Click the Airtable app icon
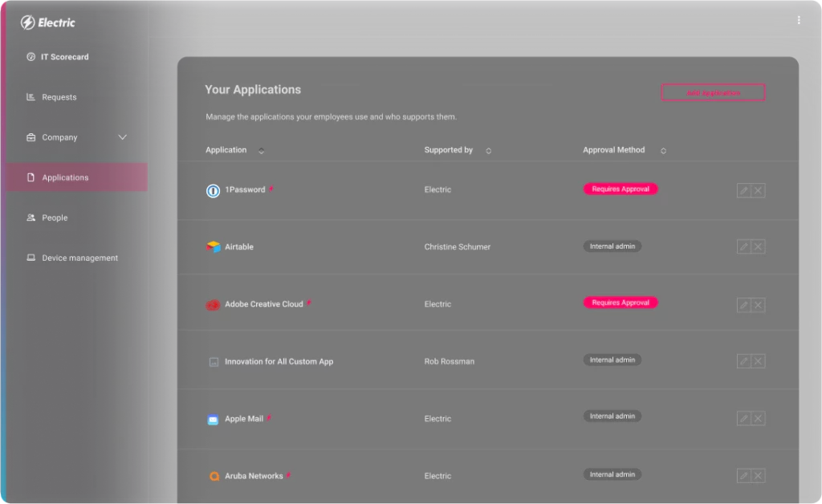Screen dimensions: 822x504 tap(213, 247)
